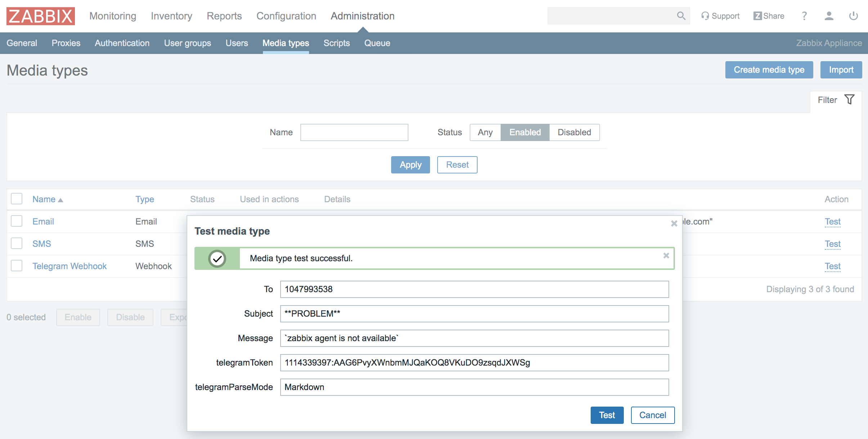Set Status filter to Disabled
Image resolution: width=868 pixels, height=439 pixels.
click(574, 132)
